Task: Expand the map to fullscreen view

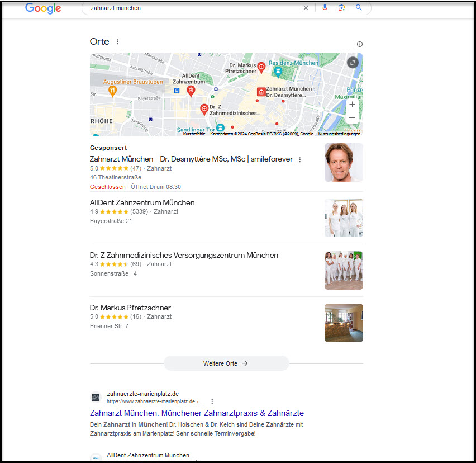Action: pyautogui.click(x=353, y=63)
